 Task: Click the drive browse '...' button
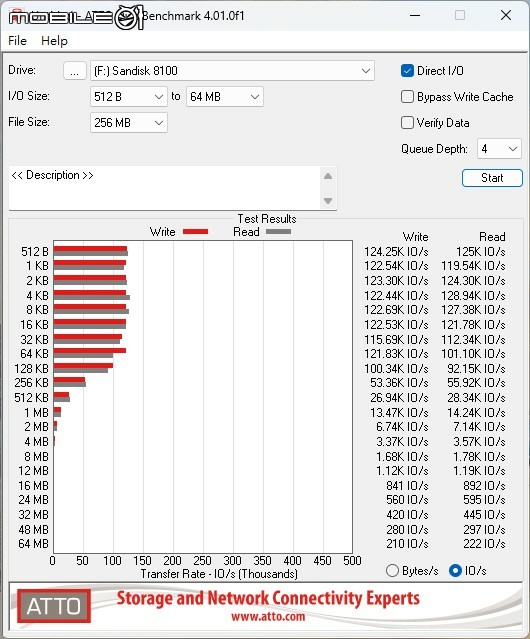click(75, 71)
